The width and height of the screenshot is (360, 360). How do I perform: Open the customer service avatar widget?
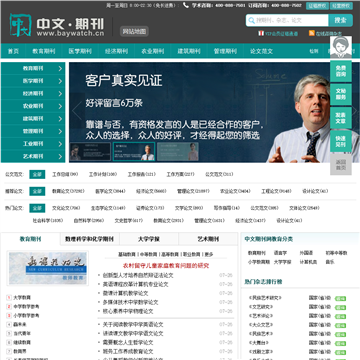pyautogui.click(x=341, y=47)
